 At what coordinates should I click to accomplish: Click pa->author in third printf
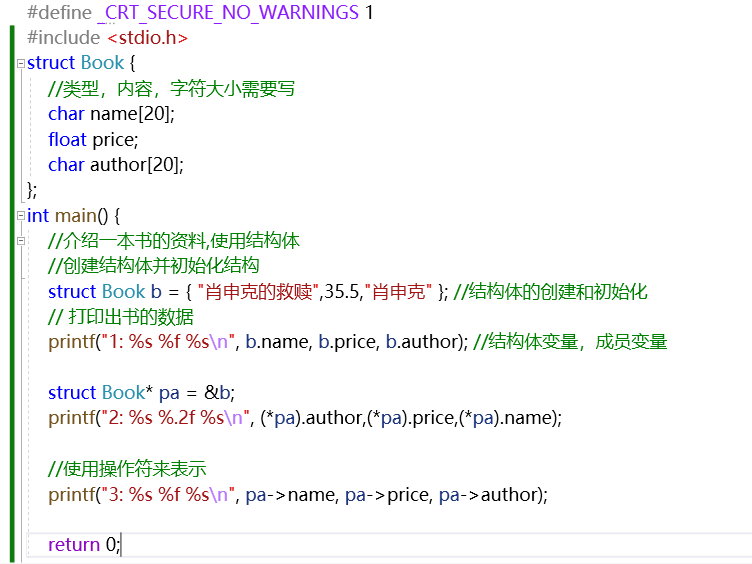(x=488, y=494)
